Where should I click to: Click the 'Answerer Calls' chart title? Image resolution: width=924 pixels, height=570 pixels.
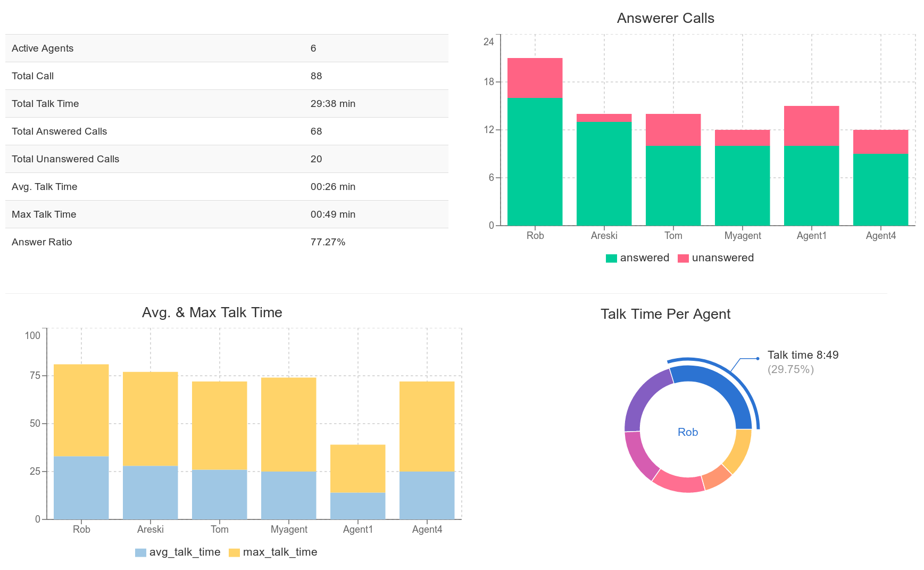pos(665,18)
